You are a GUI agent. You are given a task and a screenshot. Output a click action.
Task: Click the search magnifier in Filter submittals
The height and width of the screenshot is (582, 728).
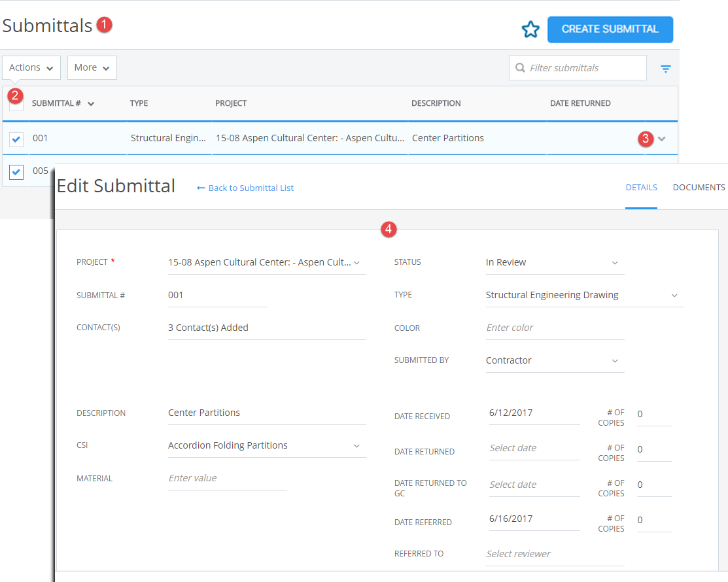tap(520, 68)
